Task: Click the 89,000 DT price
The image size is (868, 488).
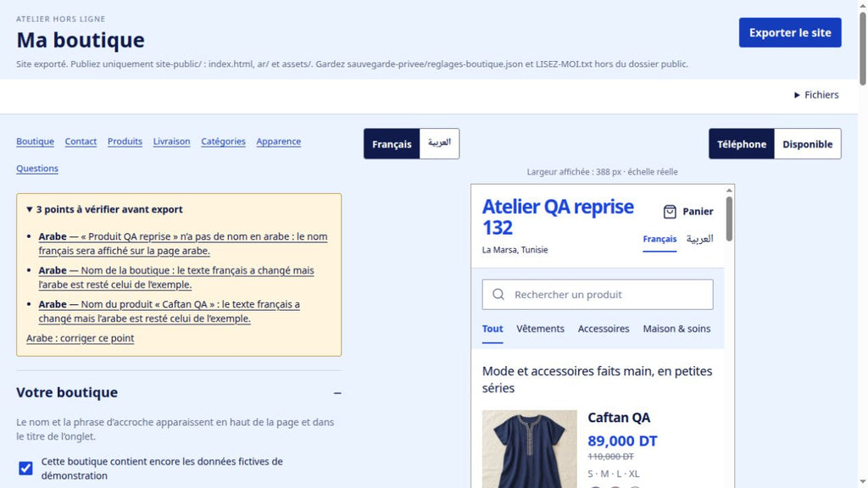Action: pyautogui.click(x=622, y=441)
